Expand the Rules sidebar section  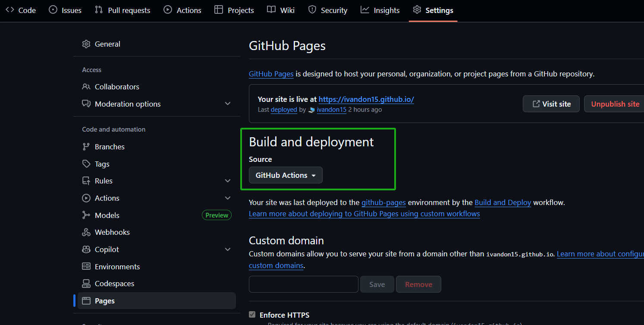(228, 181)
